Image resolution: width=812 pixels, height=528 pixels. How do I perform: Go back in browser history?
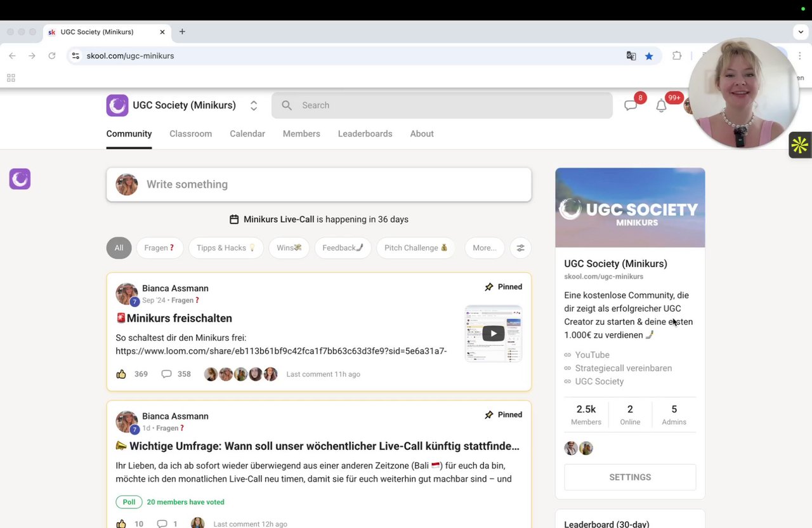coord(12,56)
